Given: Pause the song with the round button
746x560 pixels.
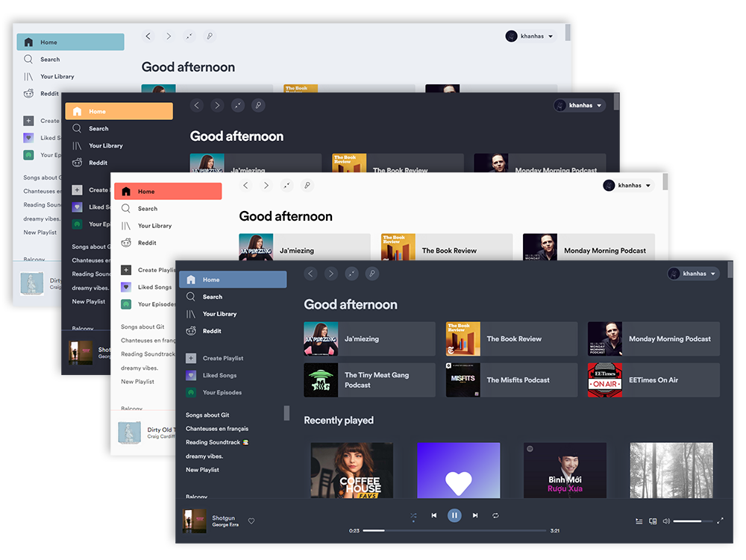Looking at the screenshot, I should click(454, 515).
